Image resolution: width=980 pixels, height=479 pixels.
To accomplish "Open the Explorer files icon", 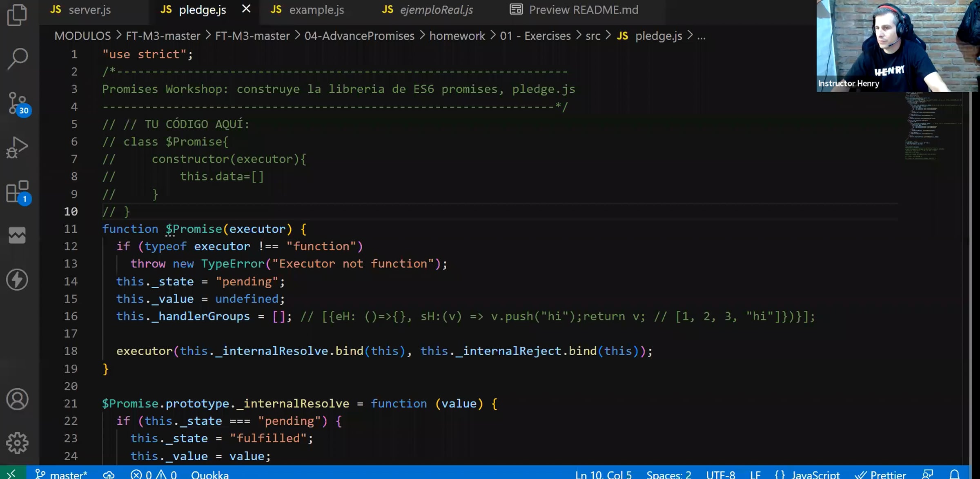I will (x=17, y=15).
